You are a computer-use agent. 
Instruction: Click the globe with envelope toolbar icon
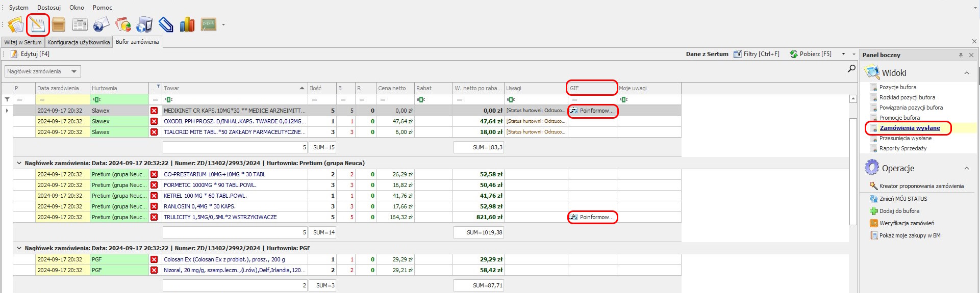click(x=101, y=24)
